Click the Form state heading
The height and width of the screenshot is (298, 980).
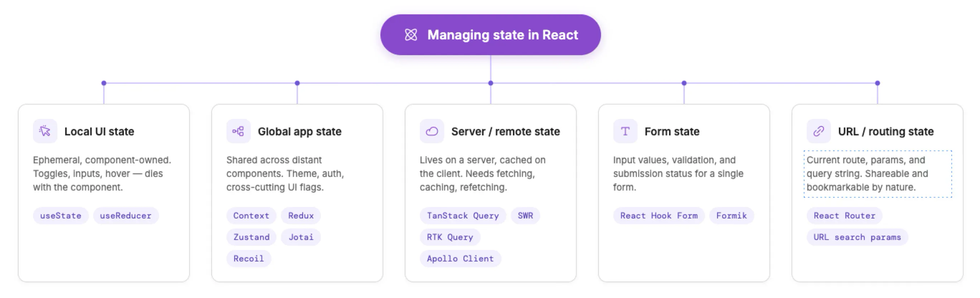pos(672,131)
